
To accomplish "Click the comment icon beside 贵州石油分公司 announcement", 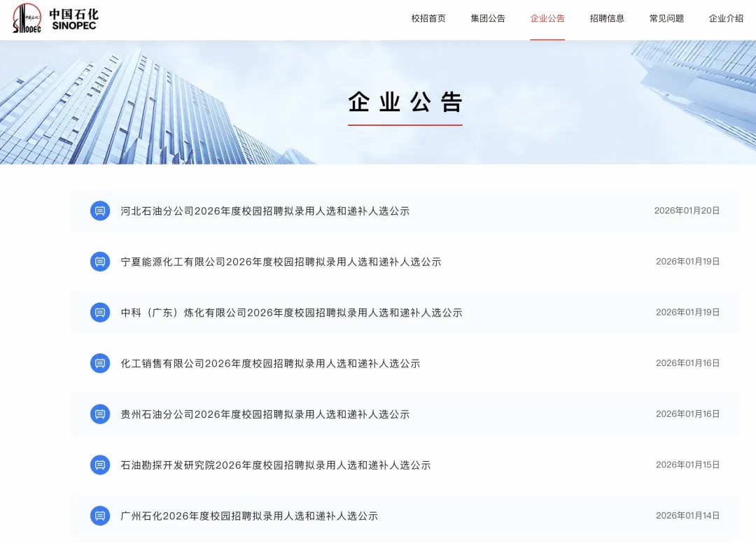I will click(x=99, y=414).
